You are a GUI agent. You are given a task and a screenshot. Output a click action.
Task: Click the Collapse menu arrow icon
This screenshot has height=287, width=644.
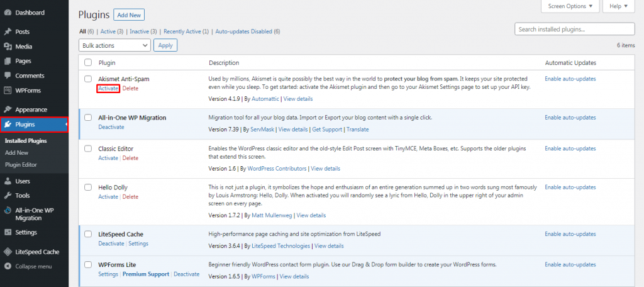point(8,267)
